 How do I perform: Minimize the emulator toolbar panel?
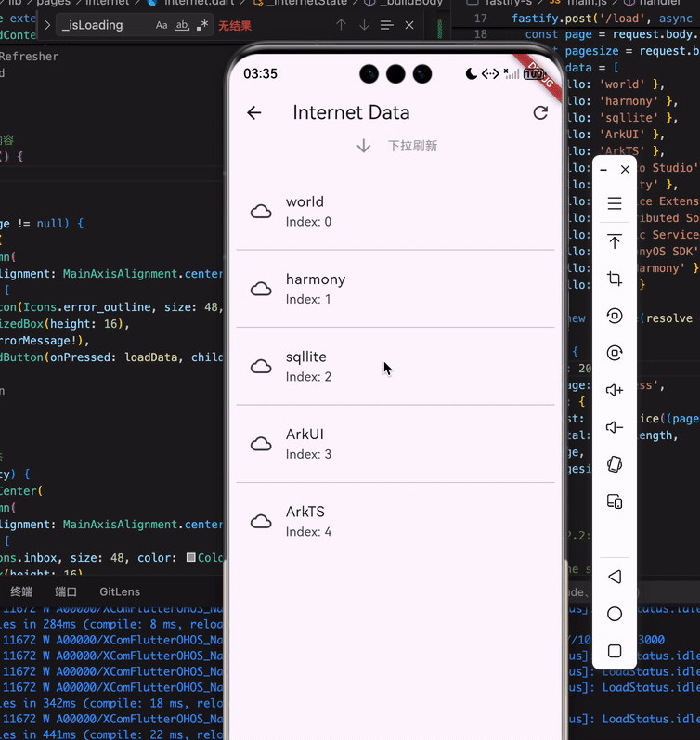tap(603, 169)
